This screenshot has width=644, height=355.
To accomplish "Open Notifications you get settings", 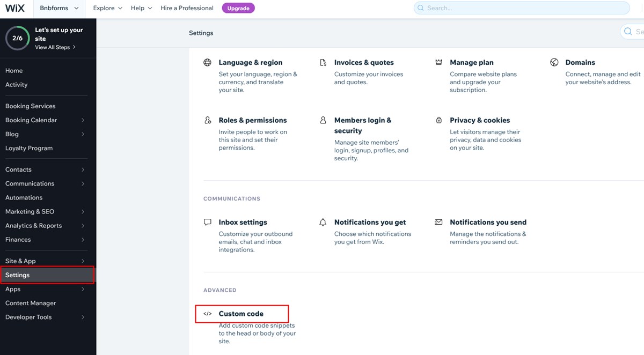I will [370, 222].
